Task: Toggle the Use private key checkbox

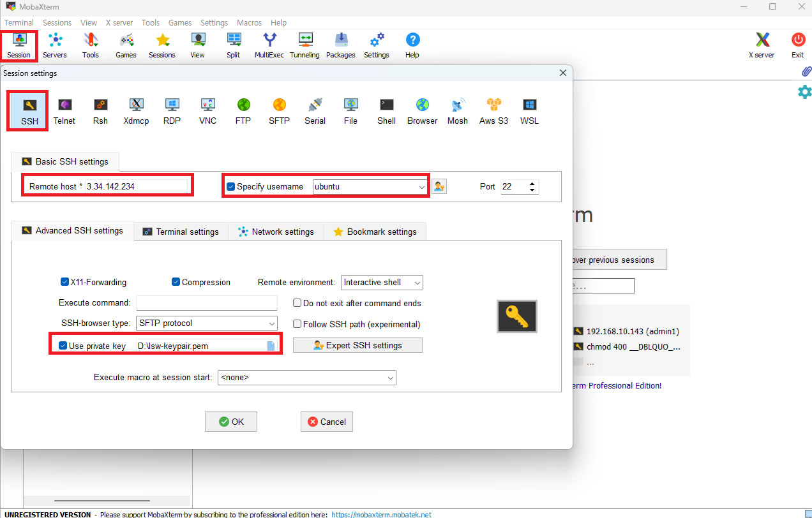Action: click(63, 346)
